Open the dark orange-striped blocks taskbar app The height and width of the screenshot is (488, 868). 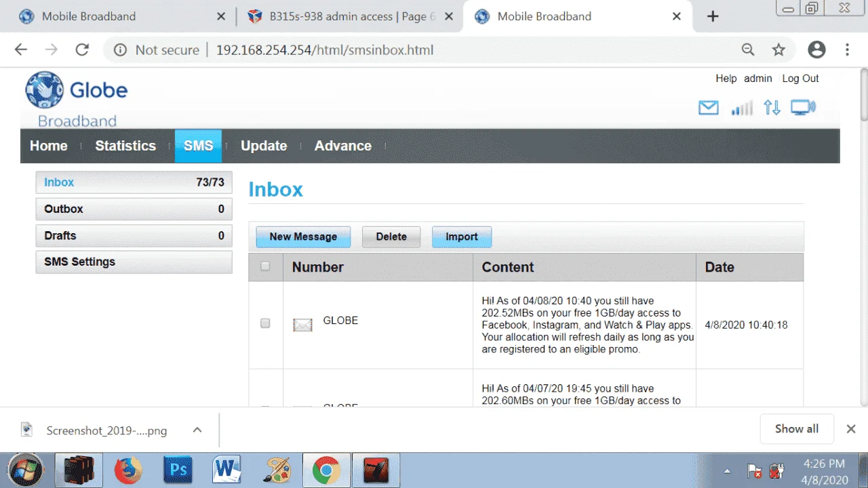(x=79, y=470)
